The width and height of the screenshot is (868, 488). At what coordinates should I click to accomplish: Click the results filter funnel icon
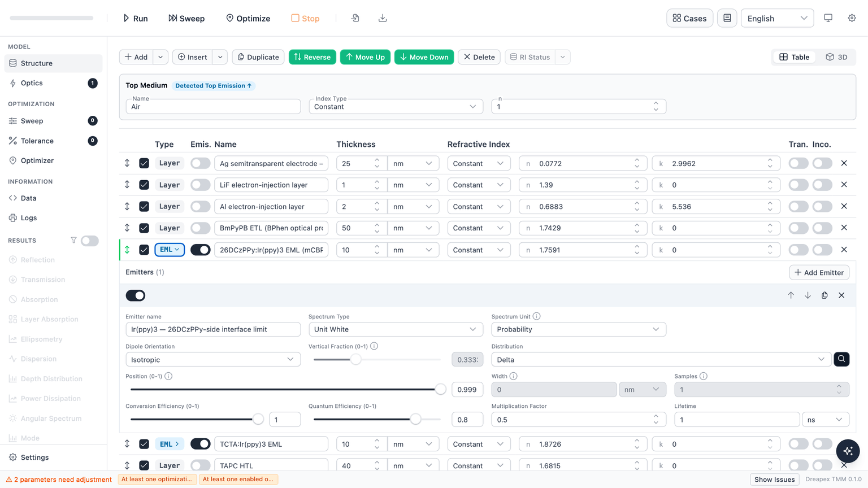(73, 240)
